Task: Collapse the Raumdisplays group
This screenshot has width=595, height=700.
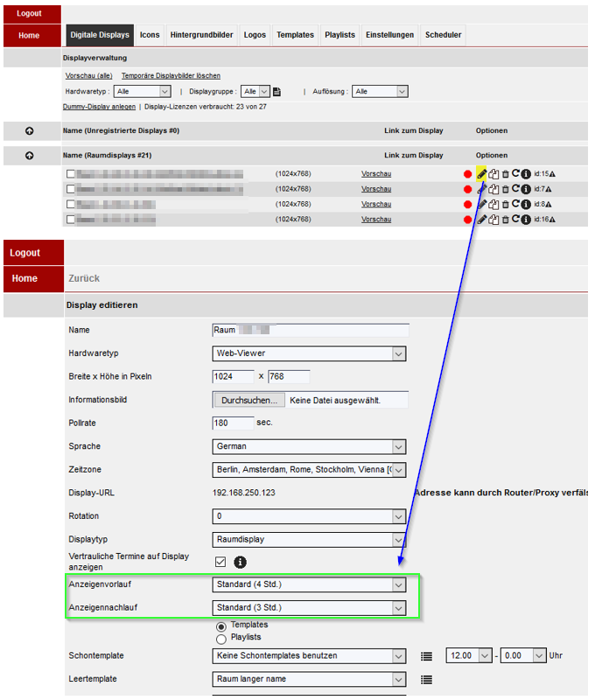Action: click(x=30, y=156)
